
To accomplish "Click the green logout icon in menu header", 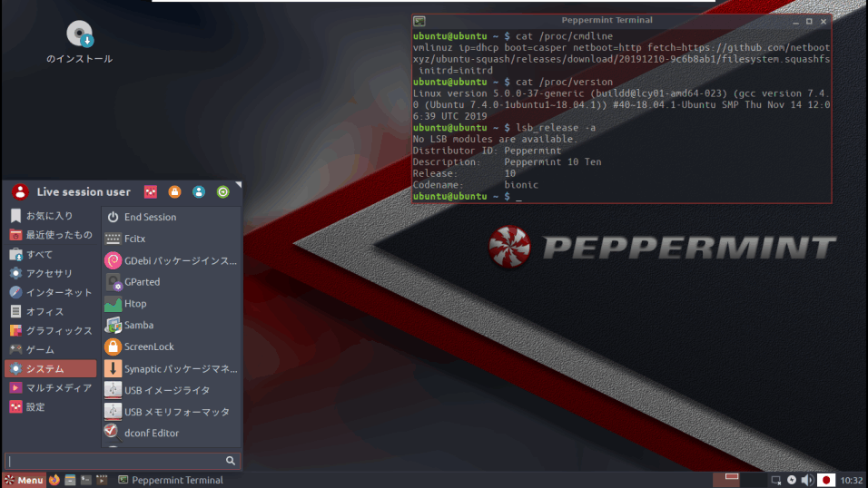I will [223, 191].
